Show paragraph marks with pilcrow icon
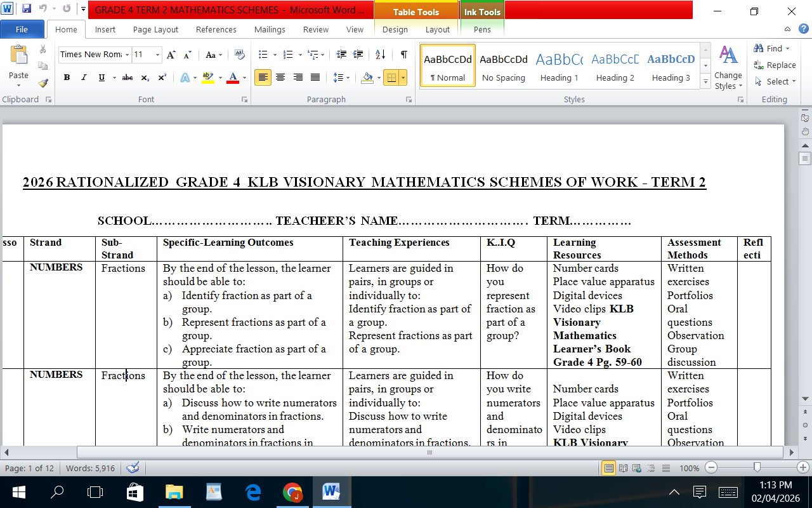Viewport: 812px width, 508px height. point(403,55)
